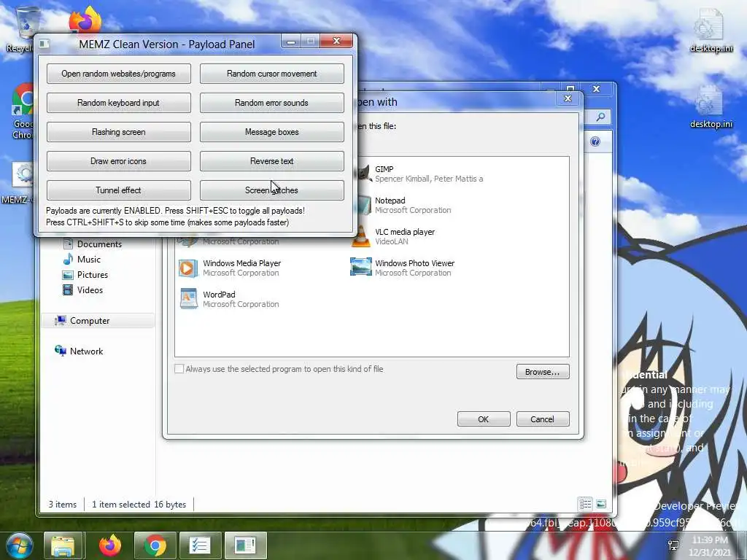The height and width of the screenshot is (560, 747).
Task: Select Windows Photo Viewer program icon
Action: pyautogui.click(x=360, y=267)
